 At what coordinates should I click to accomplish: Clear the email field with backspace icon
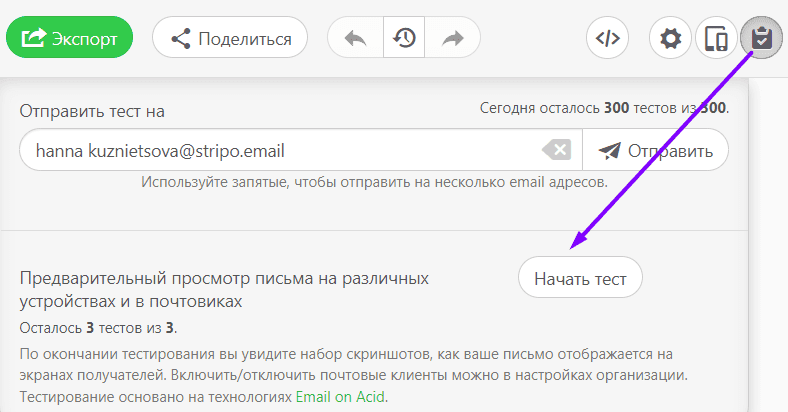(x=556, y=150)
